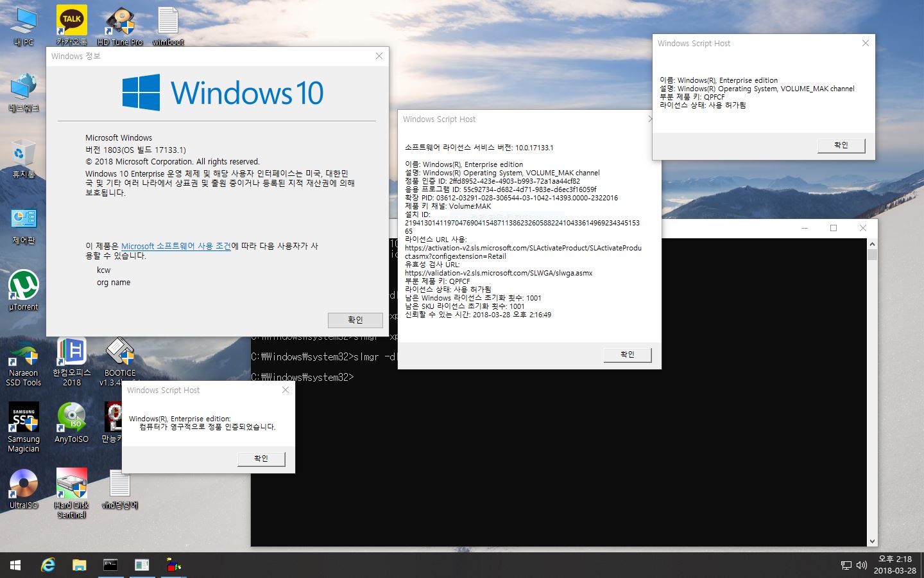
Task: Click the '소프트웨어 라이선스 서비스 버전: 10.0.17133.1' line
Action: pyautogui.click(x=479, y=148)
